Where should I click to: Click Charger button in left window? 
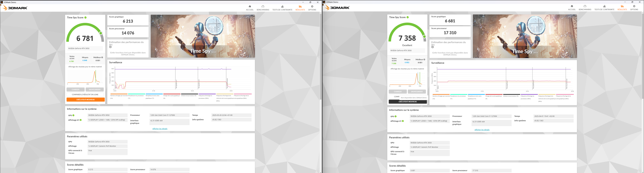click(75, 89)
